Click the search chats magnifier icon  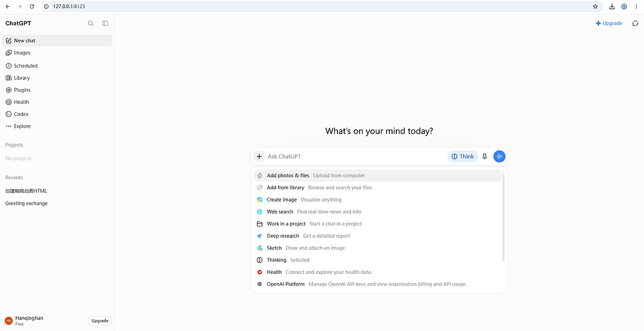point(90,24)
